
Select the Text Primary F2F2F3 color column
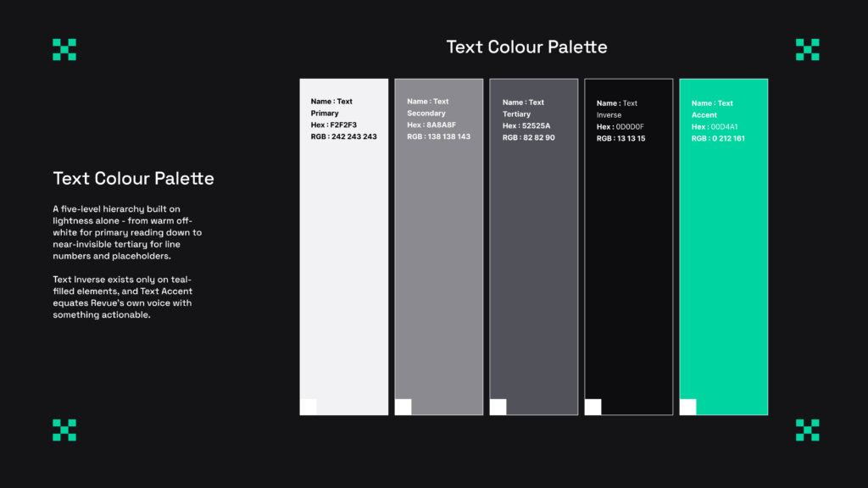click(344, 247)
